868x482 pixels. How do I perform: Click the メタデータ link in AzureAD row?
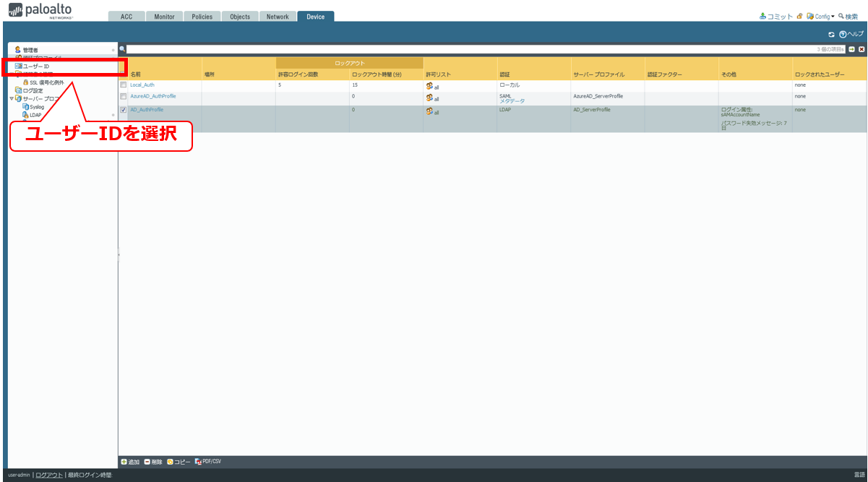(x=512, y=101)
